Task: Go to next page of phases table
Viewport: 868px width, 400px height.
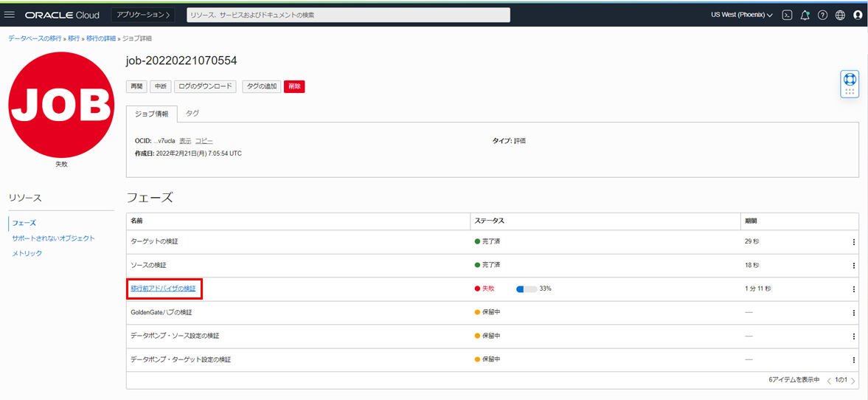Action: click(853, 381)
